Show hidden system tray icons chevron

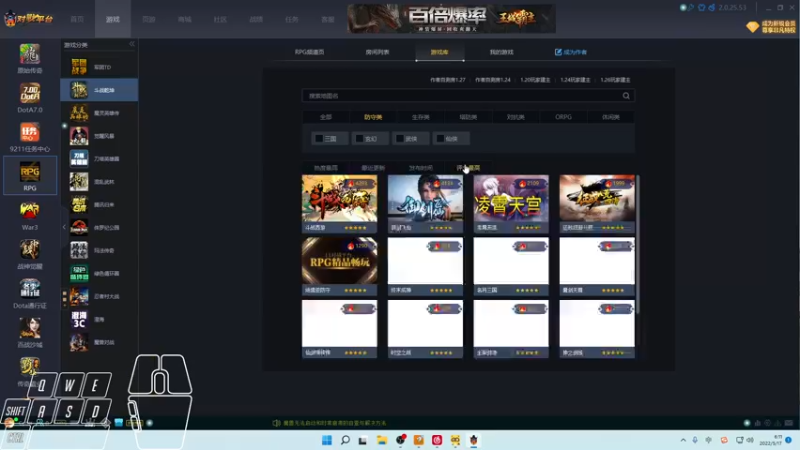pos(683,440)
